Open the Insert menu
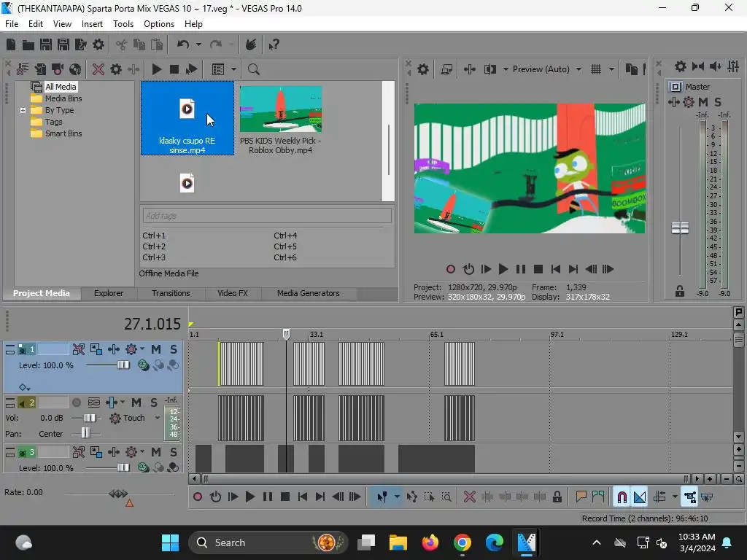Viewport: 747px width, 560px height. tap(92, 24)
